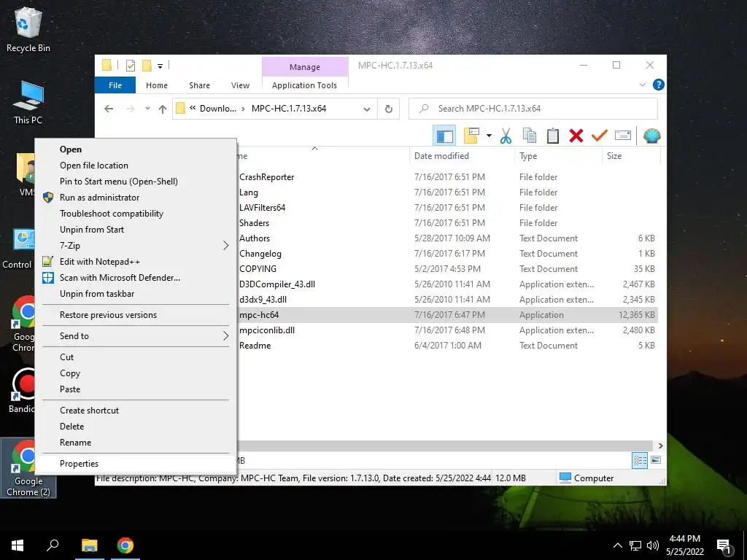The height and width of the screenshot is (560, 747).
Task: Refresh the MPC-HC folder view
Action: (389, 109)
